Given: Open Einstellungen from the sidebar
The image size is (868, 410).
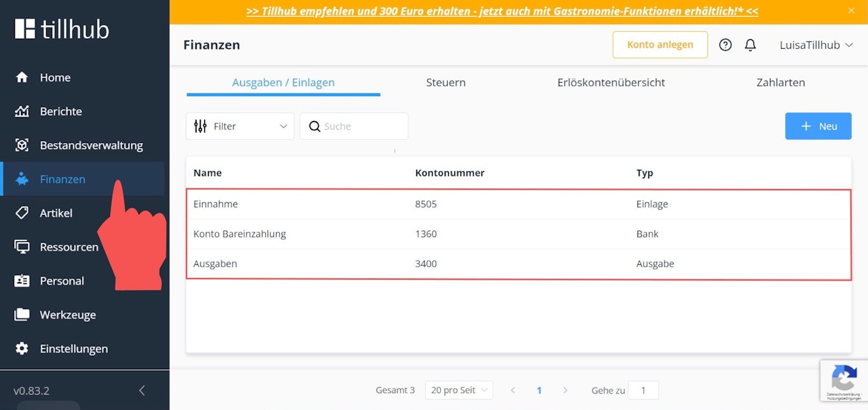Looking at the screenshot, I should [x=74, y=348].
